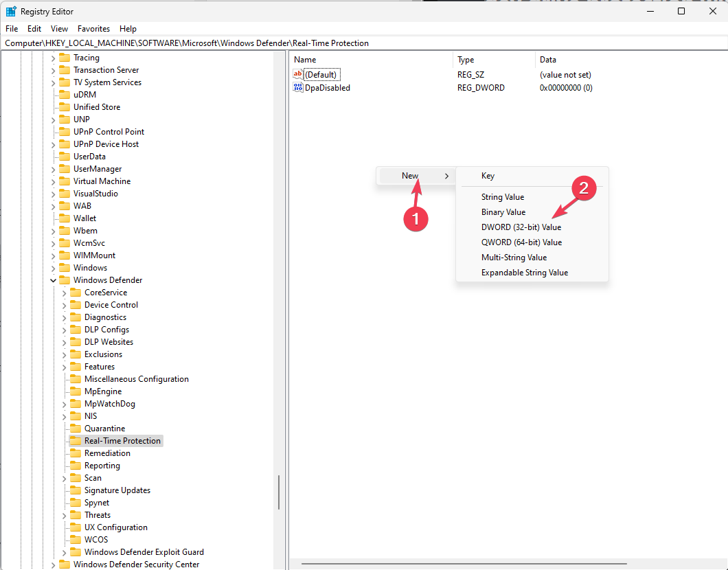Select the Quarantine folder icon
The image size is (728, 570).
coord(76,429)
